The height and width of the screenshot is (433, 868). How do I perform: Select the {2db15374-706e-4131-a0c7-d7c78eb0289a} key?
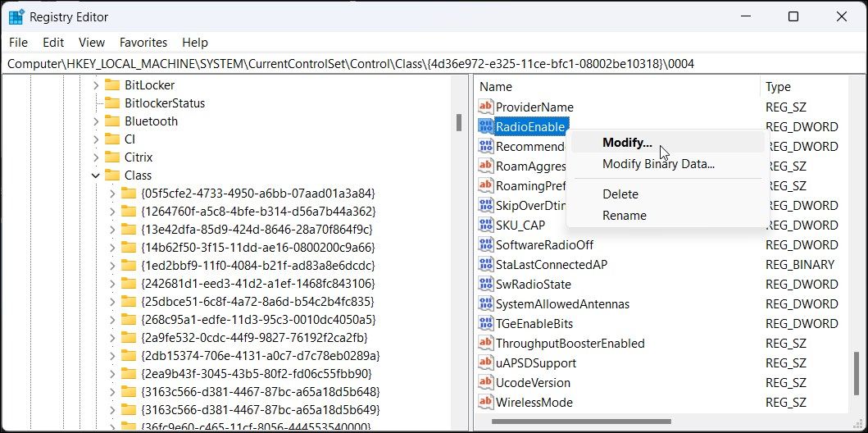point(260,355)
